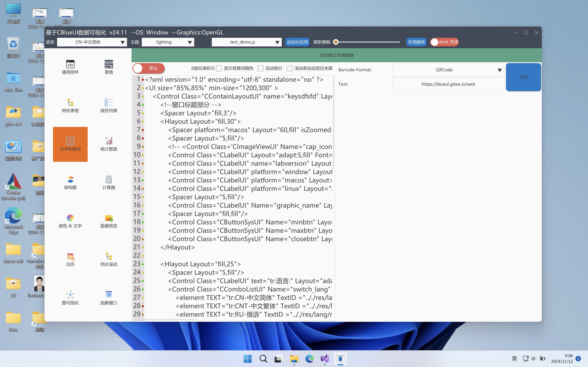Viewport: 588px width, 367px height.
Task: Expand the QRCode Barcode-Format dropdown
Action: click(448, 70)
